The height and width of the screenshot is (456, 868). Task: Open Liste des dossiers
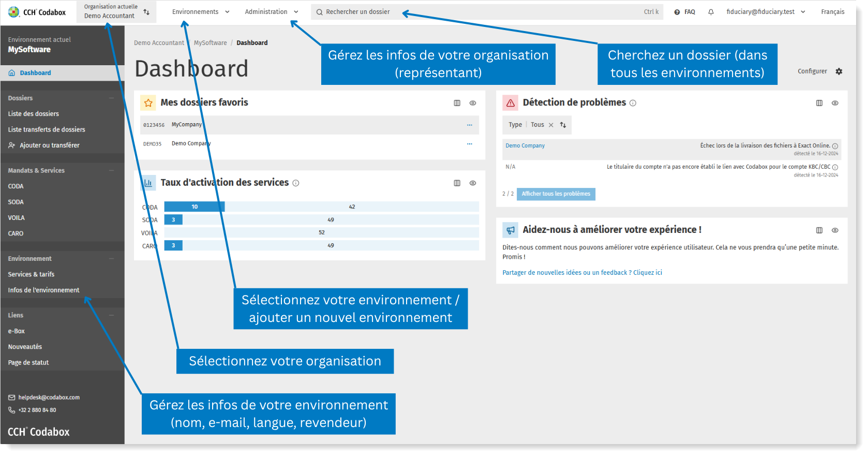click(34, 114)
